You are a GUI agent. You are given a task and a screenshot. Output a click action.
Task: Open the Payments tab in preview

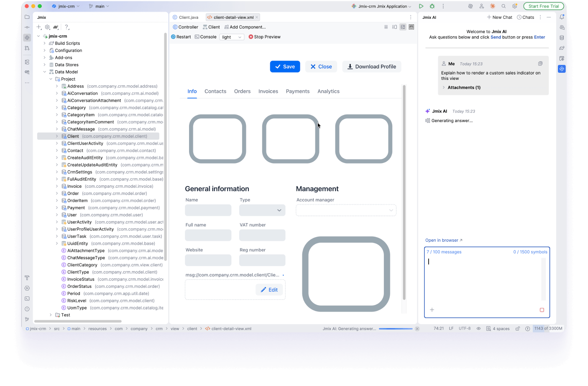(x=298, y=91)
